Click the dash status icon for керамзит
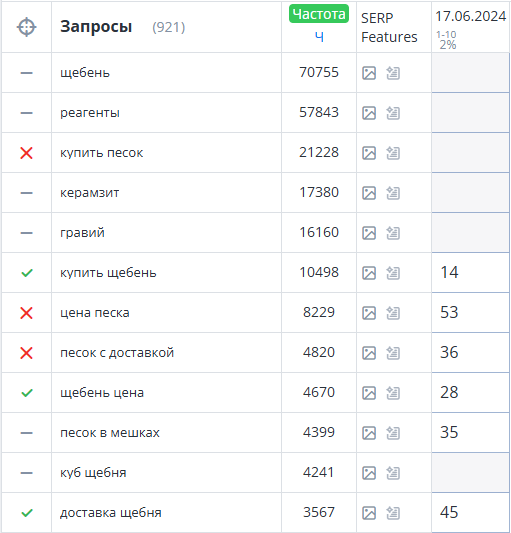The width and height of the screenshot is (511, 533). coord(27,193)
